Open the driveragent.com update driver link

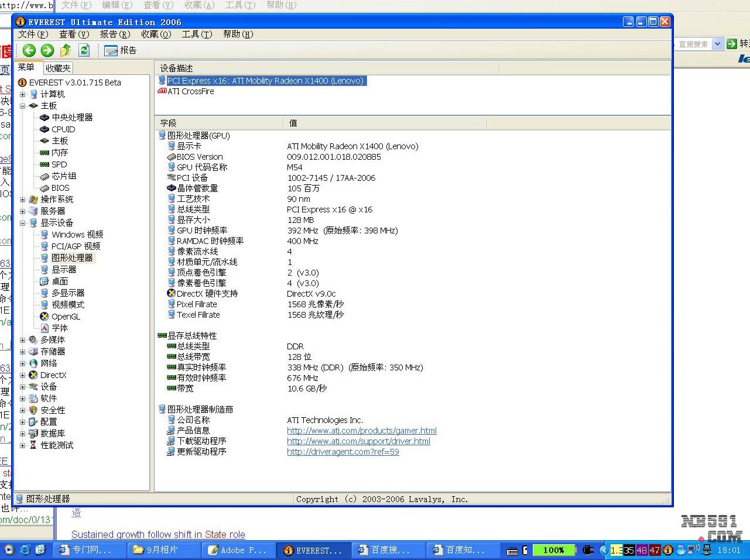point(343,452)
